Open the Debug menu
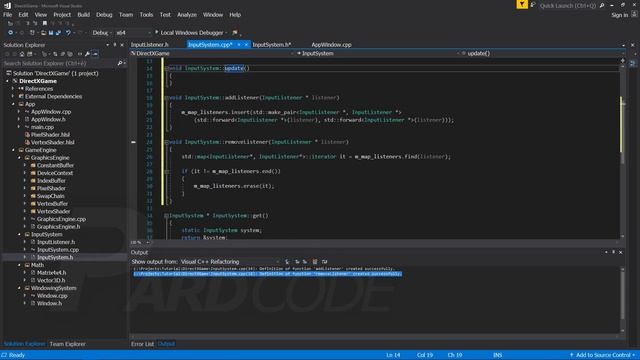 pos(104,15)
